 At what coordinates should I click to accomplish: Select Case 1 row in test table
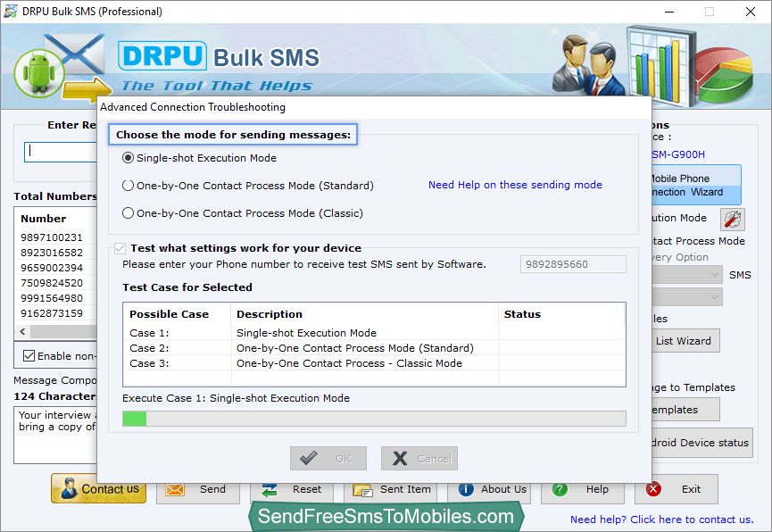(x=374, y=333)
